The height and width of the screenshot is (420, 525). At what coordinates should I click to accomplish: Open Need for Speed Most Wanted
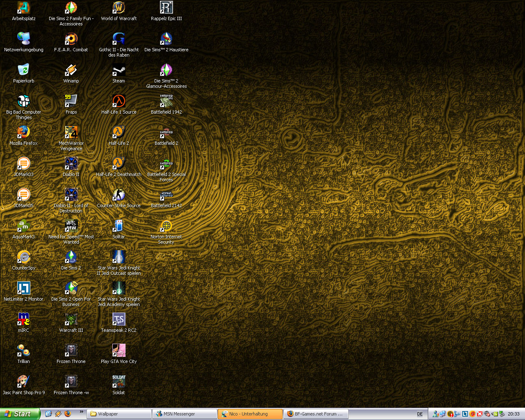pos(71,232)
